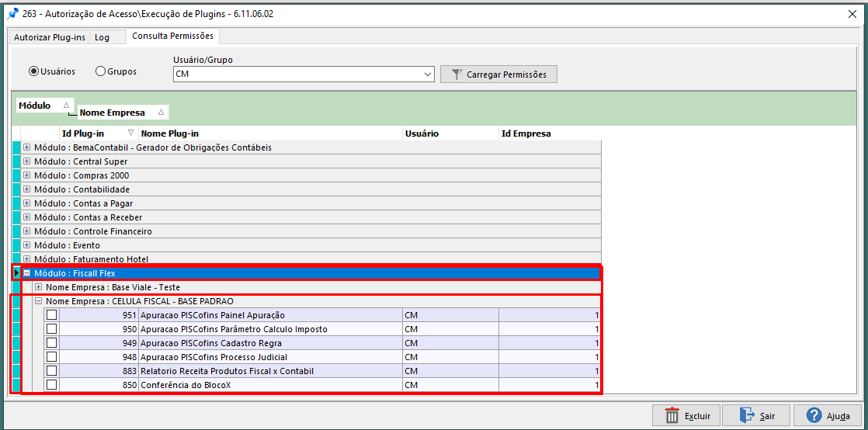The width and height of the screenshot is (868, 430).
Task: Expand the Base Viale - Teste company
Action: coord(38,287)
